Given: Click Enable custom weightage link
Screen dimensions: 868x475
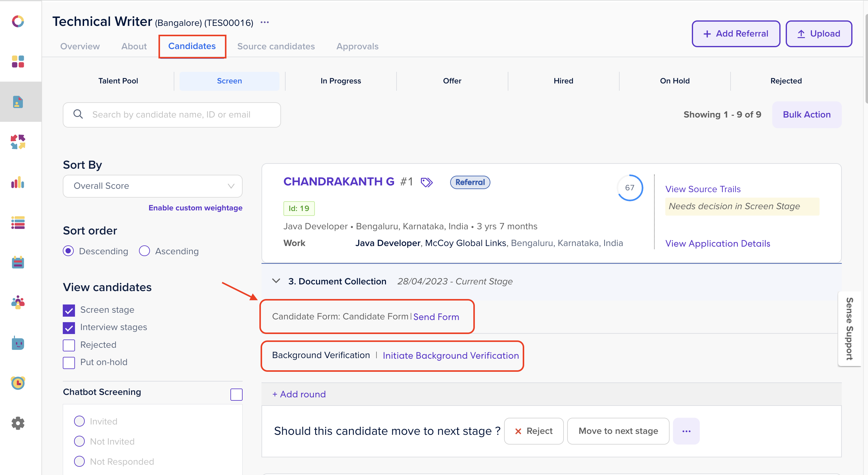Looking at the screenshot, I should 195,208.
